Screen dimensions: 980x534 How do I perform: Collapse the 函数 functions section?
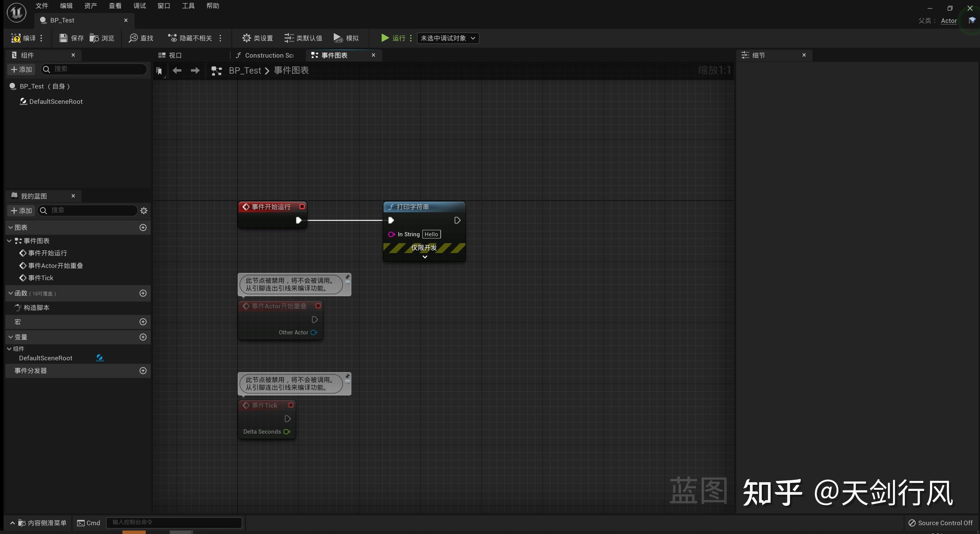click(x=11, y=293)
